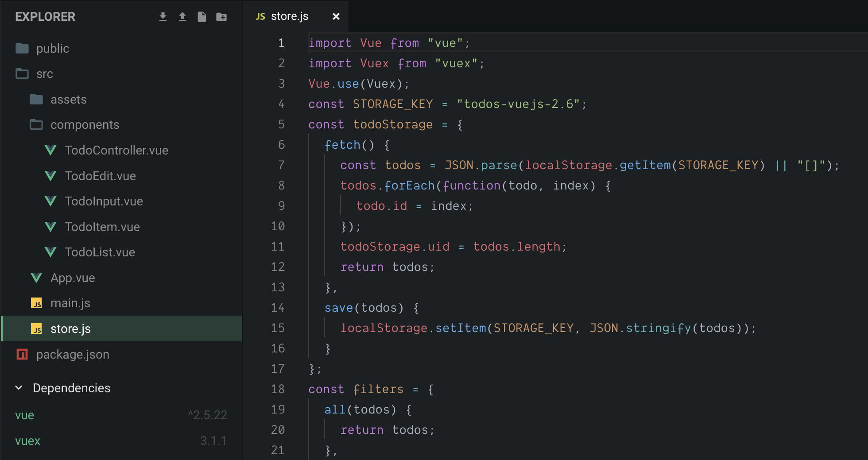Click Vue.use(Vuex) on line 3

359,84
